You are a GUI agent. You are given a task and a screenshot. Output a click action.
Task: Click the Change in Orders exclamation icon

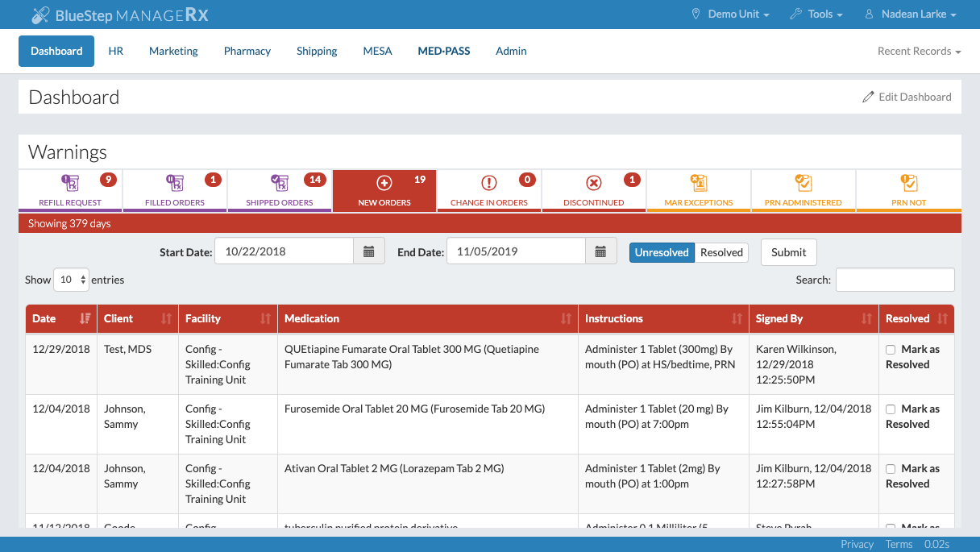click(x=489, y=183)
